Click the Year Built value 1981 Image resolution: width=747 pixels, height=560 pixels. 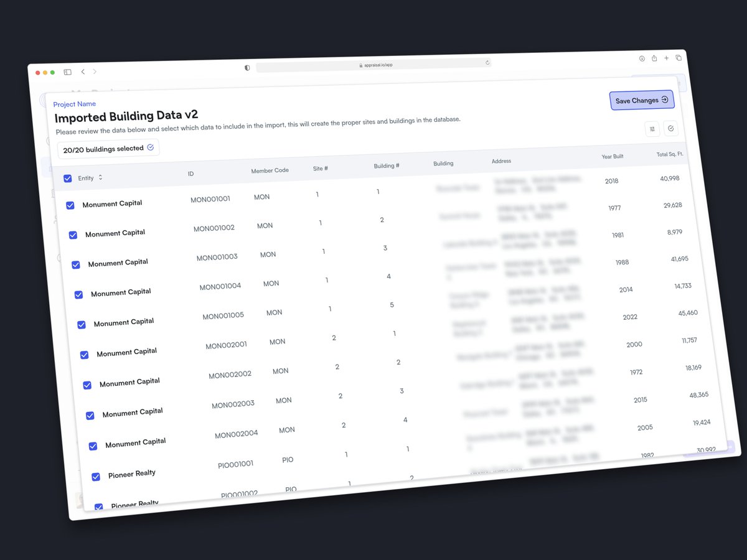(618, 235)
